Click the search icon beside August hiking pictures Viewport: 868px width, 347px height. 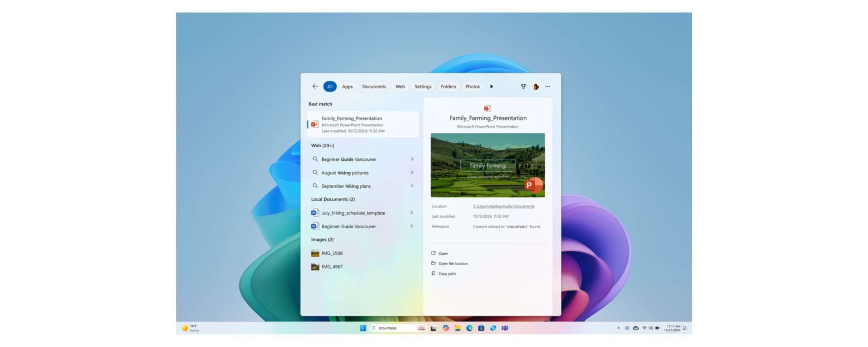coord(315,172)
